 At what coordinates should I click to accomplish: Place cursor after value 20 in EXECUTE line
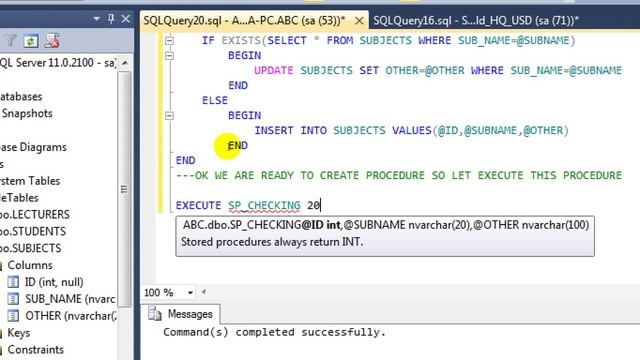tap(321, 205)
